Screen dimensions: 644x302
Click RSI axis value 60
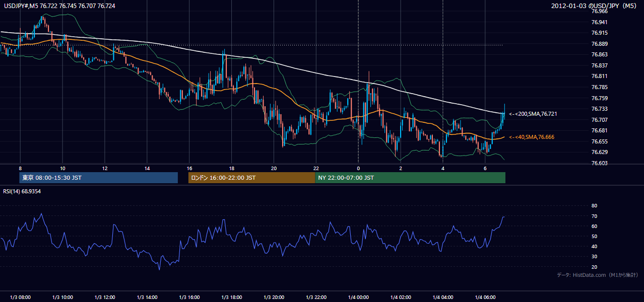(x=594, y=226)
